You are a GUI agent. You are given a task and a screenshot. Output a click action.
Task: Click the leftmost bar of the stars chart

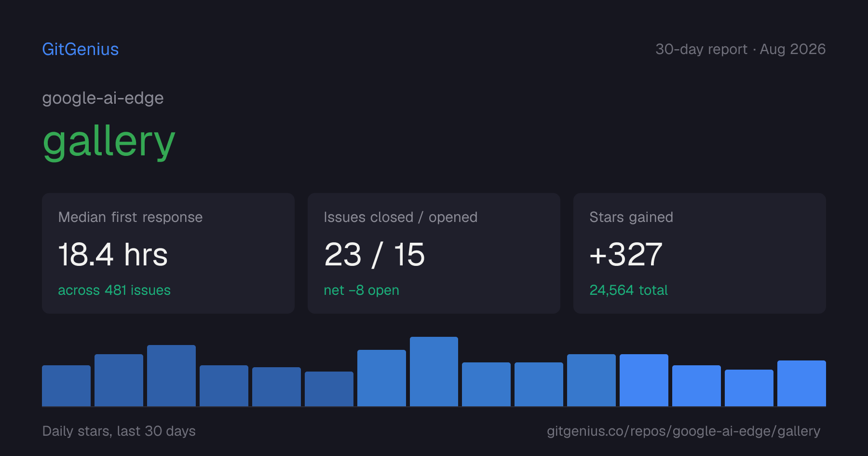coord(67,386)
